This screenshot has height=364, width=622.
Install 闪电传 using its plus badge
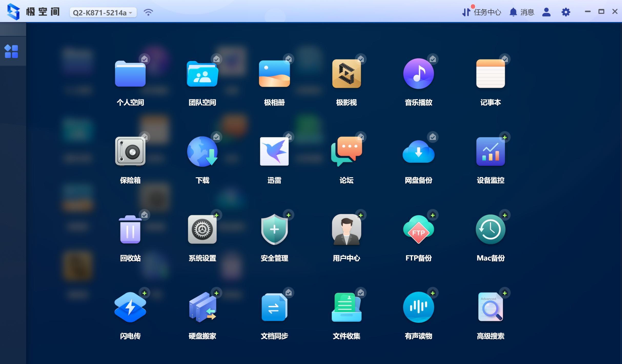point(144,293)
